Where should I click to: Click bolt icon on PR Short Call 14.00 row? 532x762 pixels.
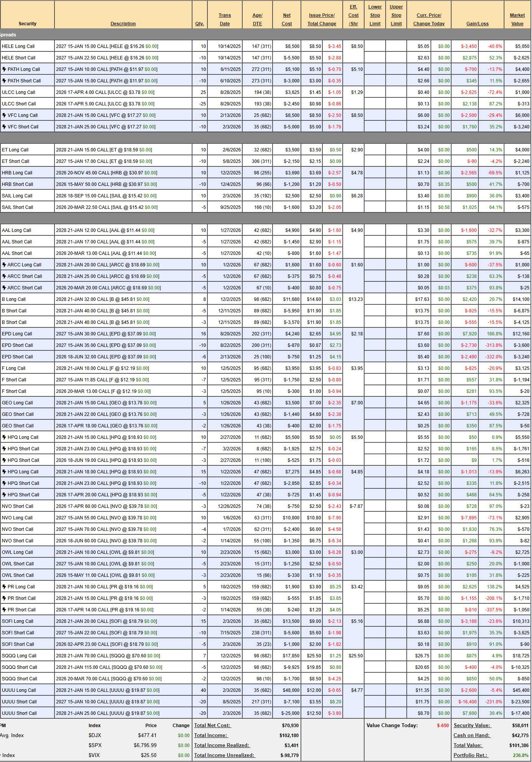pos(4,610)
